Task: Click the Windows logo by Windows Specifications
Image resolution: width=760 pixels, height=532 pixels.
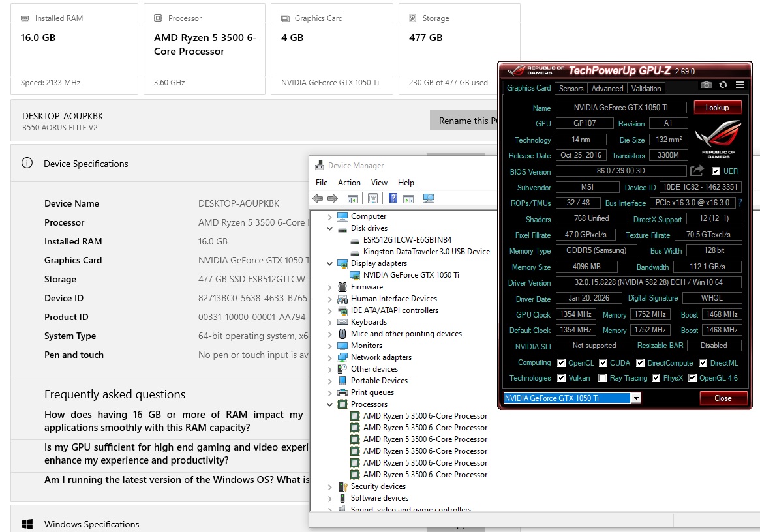Action: (27, 524)
